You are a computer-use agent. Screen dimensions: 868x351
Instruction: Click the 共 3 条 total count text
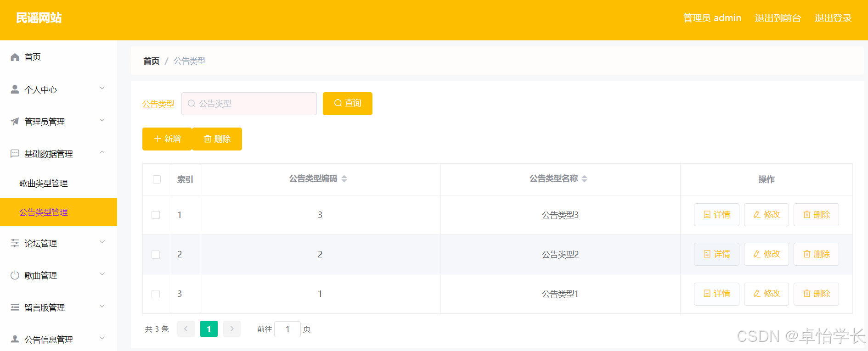point(157,329)
